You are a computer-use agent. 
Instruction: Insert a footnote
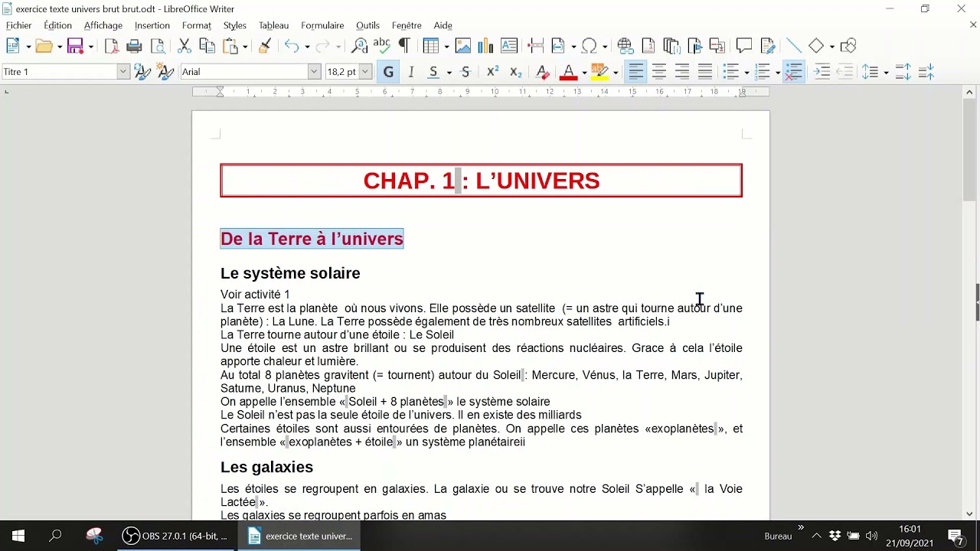point(648,46)
